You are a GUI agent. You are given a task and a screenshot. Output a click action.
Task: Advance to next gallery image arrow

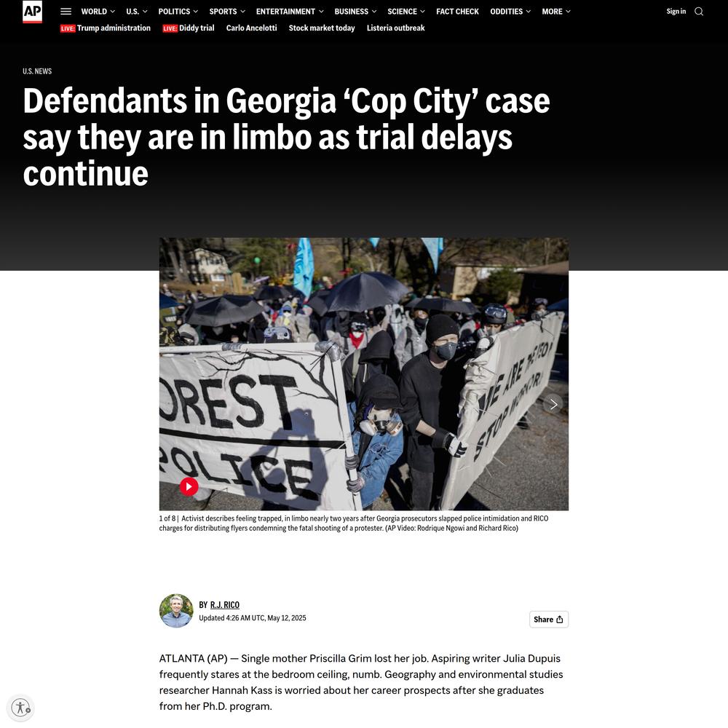click(553, 404)
